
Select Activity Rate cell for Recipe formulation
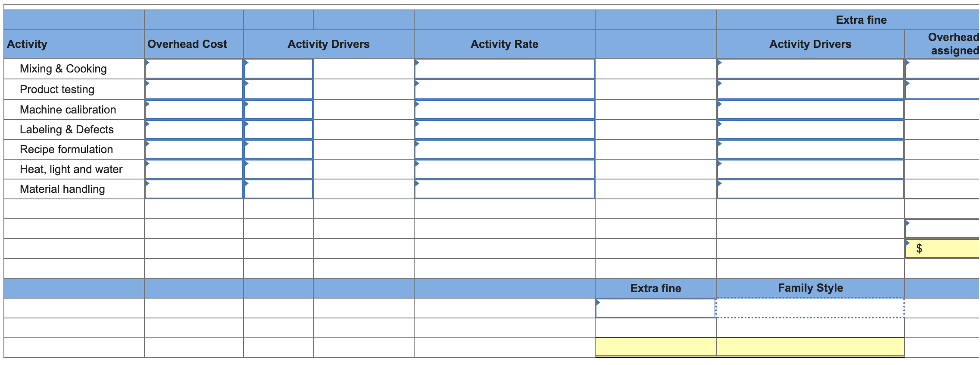pyautogui.click(x=505, y=149)
